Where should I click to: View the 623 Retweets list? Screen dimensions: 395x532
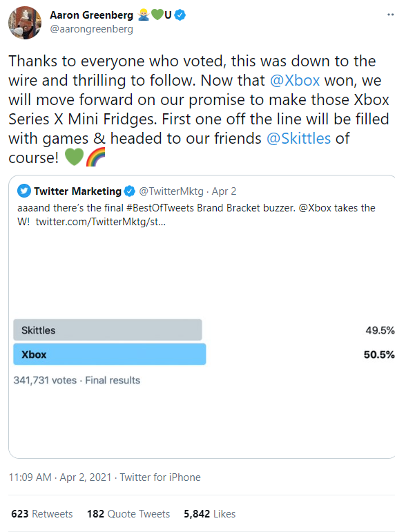pyautogui.click(x=42, y=513)
